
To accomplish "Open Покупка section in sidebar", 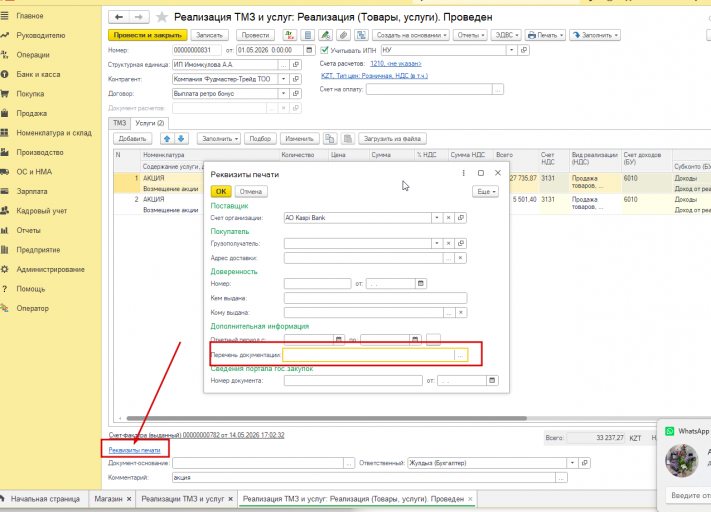I will (x=30, y=94).
